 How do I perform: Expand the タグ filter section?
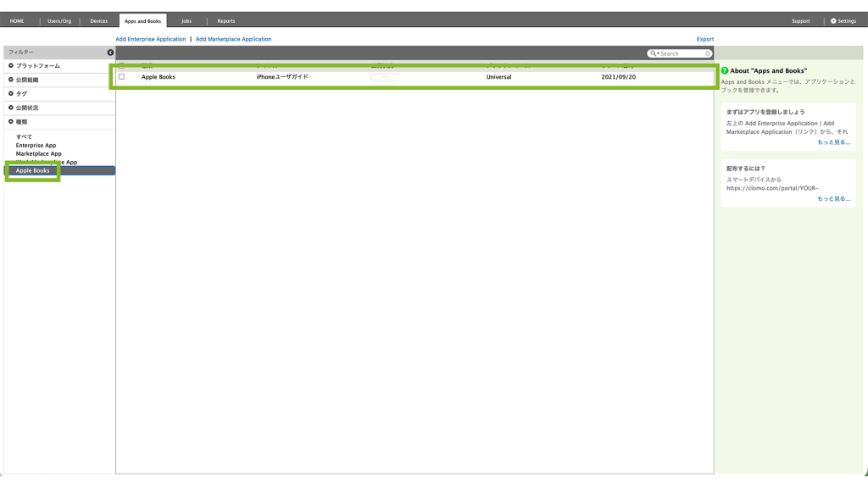pyautogui.click(x=11, y=94)
